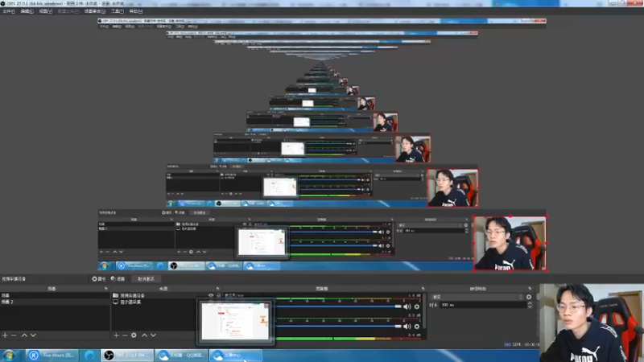Click the 取消激活 deactivate button

[146, 278]
